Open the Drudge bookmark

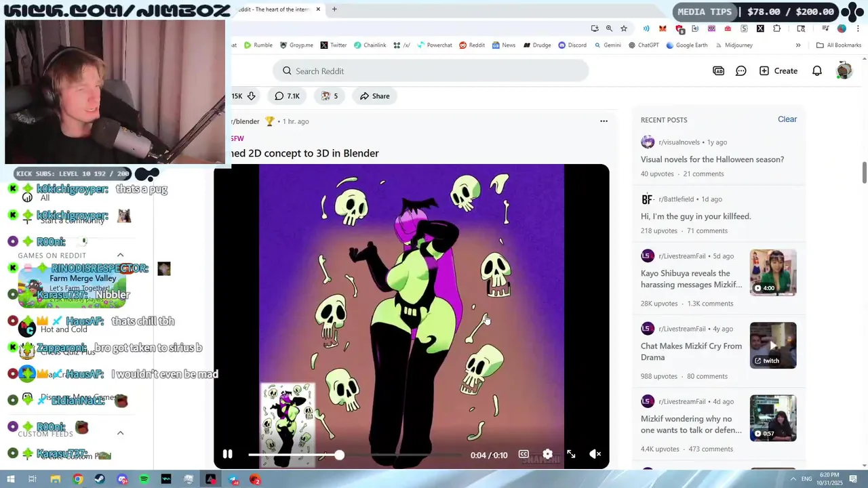tap(536, 45)
